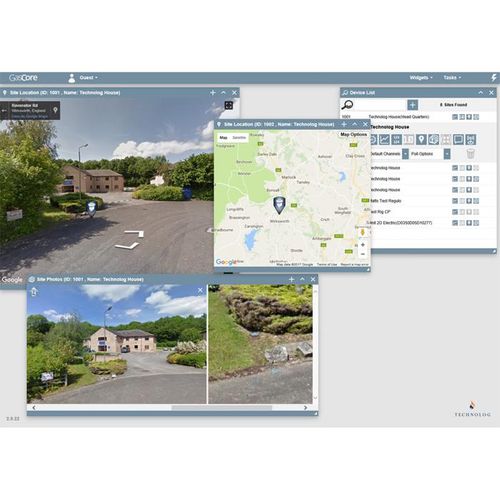Click the map pin location icon in Device List
The height and width of the screenshot is (500, 500).
(x=421, y=139)
